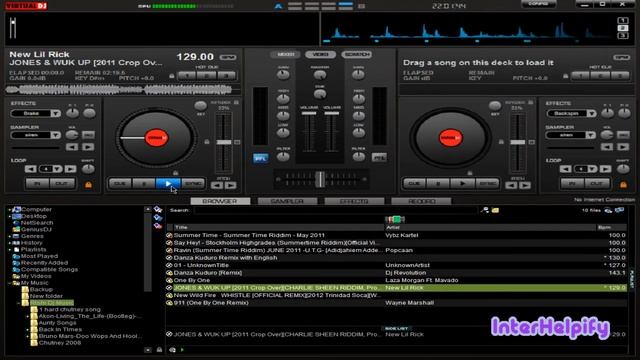Toggle the REC button in the left sampler

pyautogui.click(x=88, y=135)
